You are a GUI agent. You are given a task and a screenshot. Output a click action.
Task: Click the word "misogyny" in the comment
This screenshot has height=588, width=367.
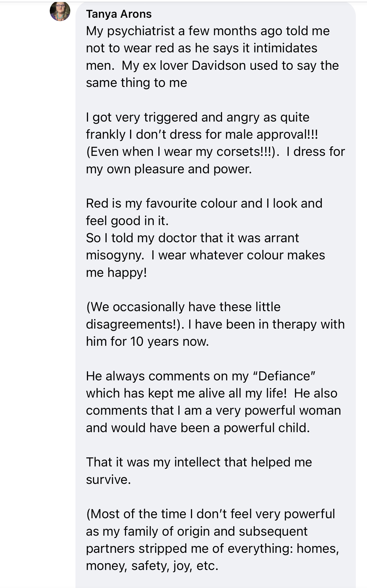(114, 256)
